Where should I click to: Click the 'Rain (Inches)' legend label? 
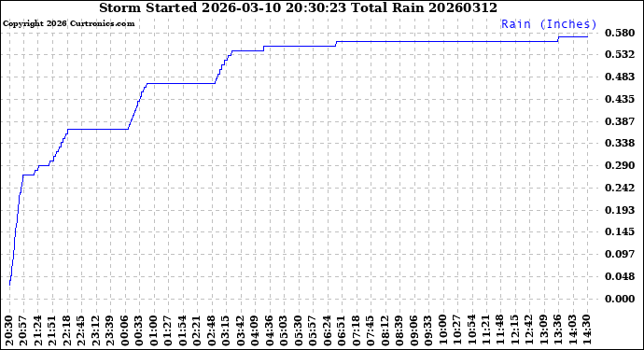click(549, 24)
